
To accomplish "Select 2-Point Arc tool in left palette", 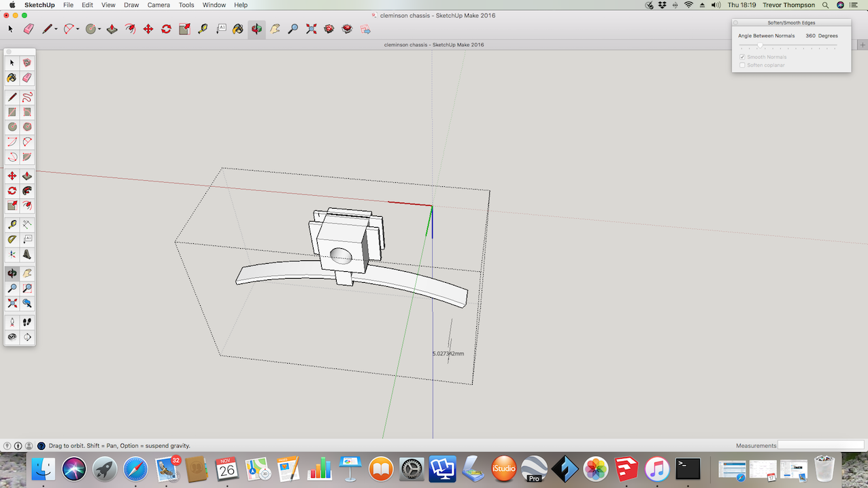I will click(27, 142).
